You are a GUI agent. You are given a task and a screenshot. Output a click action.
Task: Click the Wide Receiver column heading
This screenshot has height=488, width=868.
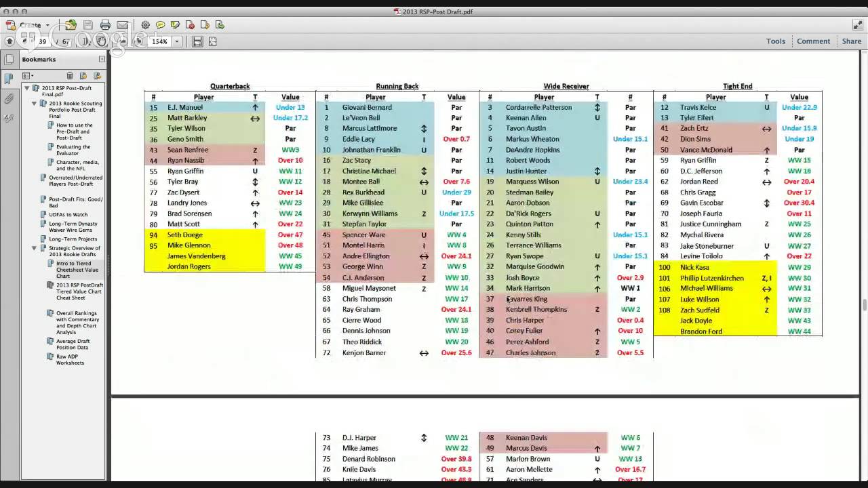(566, 86)
